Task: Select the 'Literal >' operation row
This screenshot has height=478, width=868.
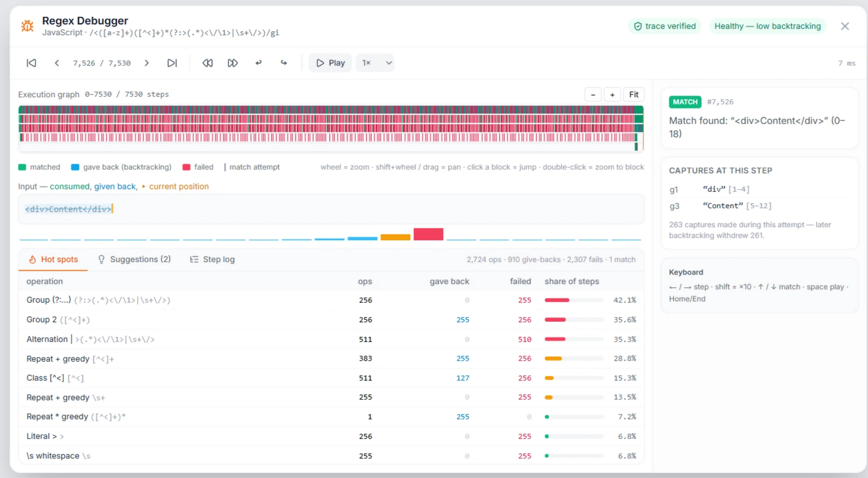Action: click(331, 437)
